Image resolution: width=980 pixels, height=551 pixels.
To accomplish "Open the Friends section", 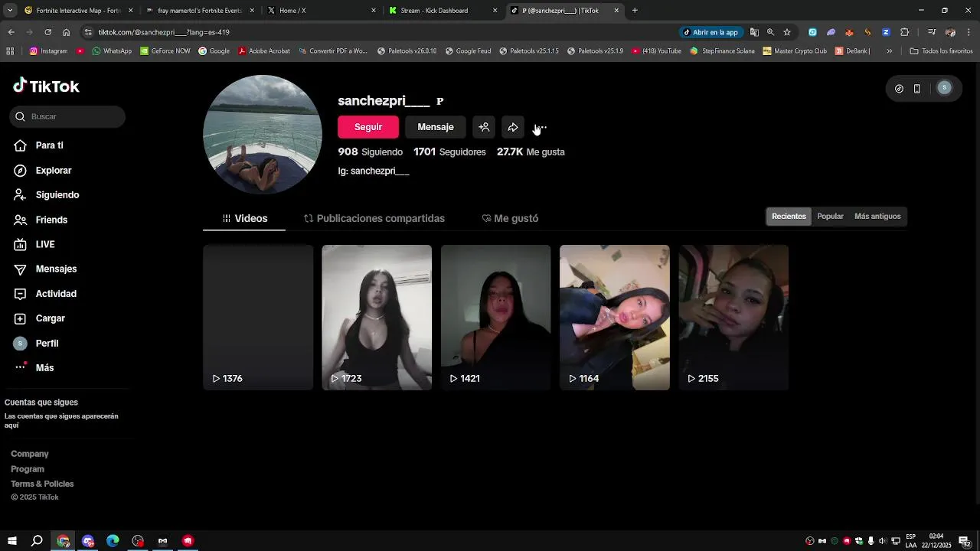I will tap(51, 220).
